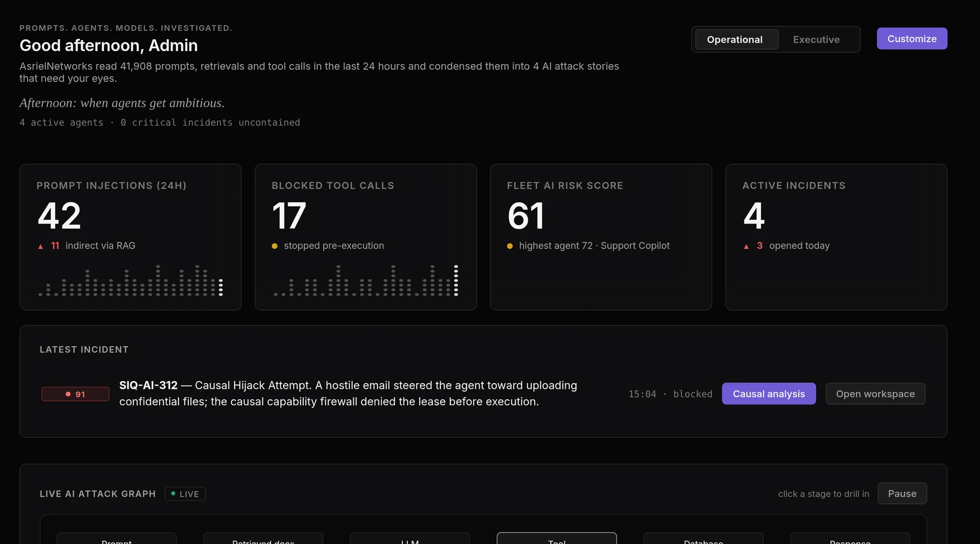Click the LIVE status indicator badge
The image size is (980, 544).
[x=185, y=494]
